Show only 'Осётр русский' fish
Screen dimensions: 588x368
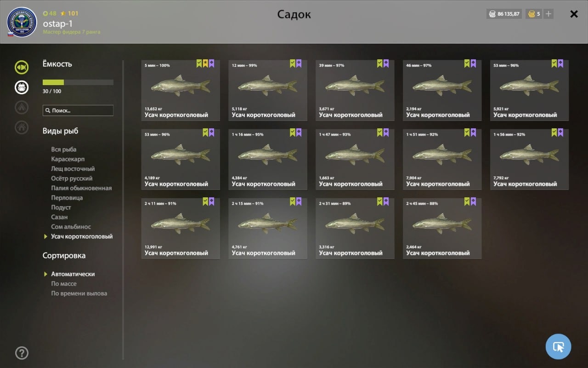pyautogui.click(x=72, y=178)
